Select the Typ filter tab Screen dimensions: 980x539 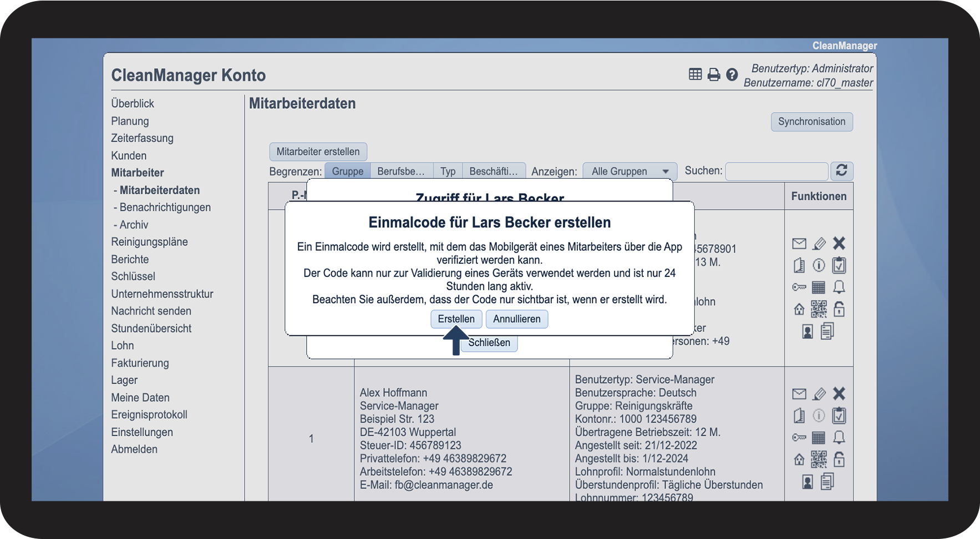coord(448,171)
